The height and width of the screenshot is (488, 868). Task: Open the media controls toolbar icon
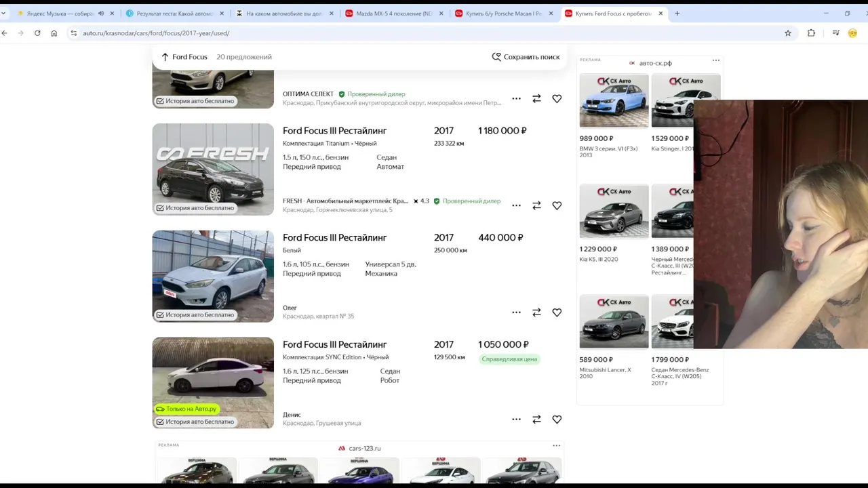coord(835,33)
